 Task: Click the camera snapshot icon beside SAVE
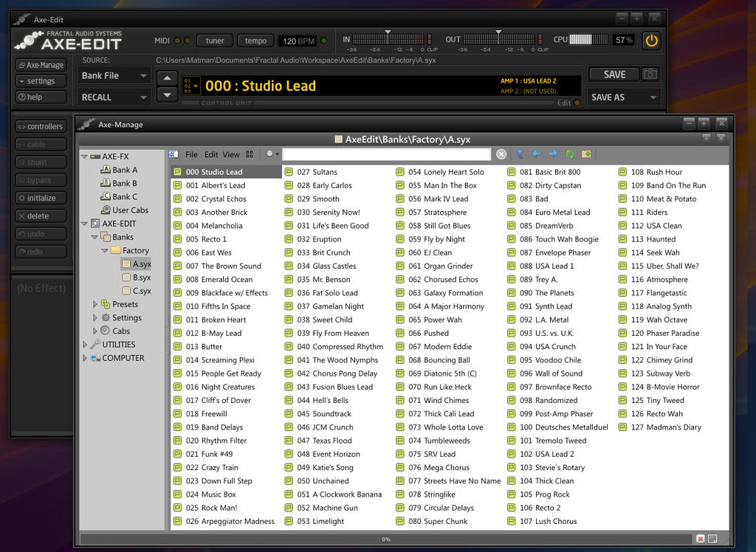650,75
